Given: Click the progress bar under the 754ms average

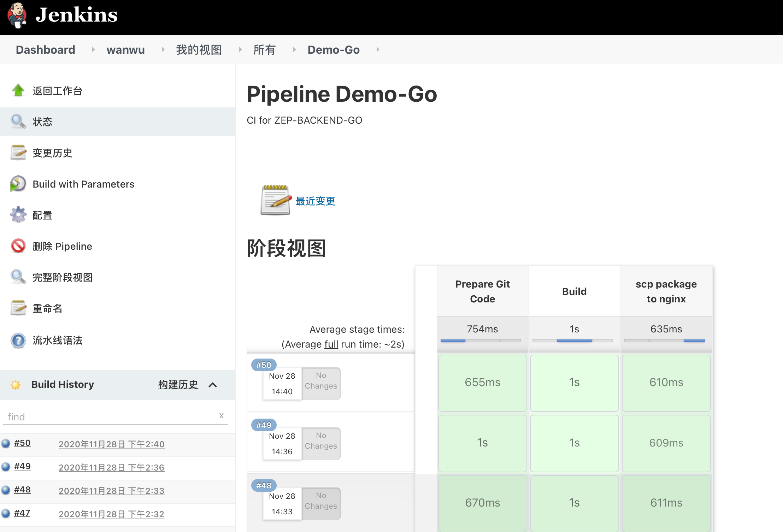Looking at the screenshot, I should (x=481, y=341).
